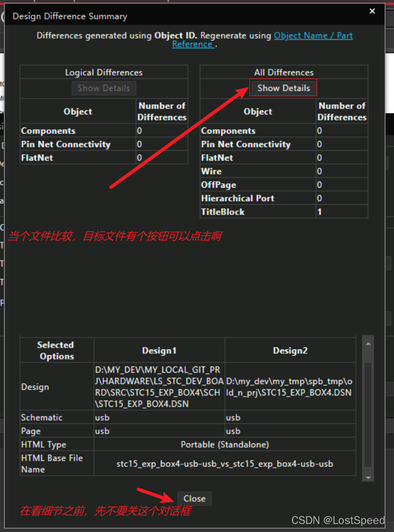
Task: Click the Portable (Standalone) HTML type value
Action: (x=225, y=444)
